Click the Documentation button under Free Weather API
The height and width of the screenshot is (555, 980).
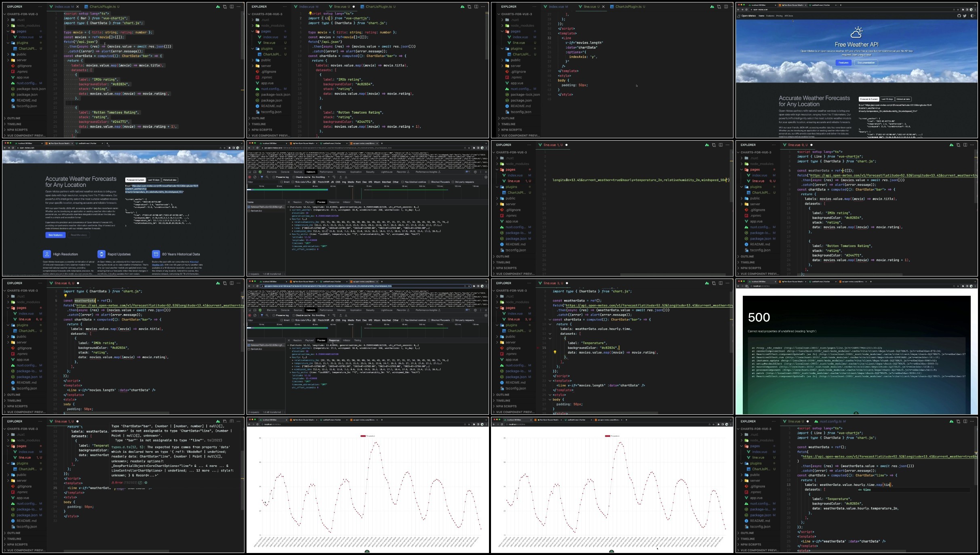click(866, 63)
